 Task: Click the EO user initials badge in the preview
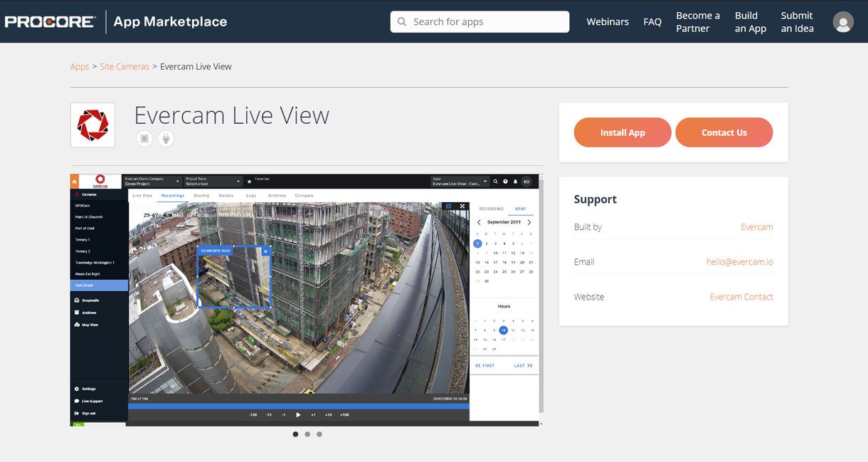tap(526, 182)
